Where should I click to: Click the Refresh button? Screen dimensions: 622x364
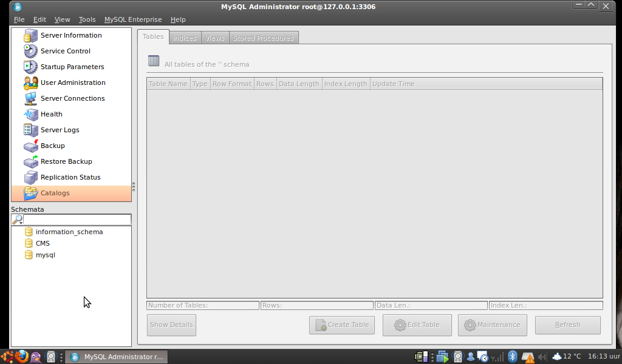click(568, 325)
